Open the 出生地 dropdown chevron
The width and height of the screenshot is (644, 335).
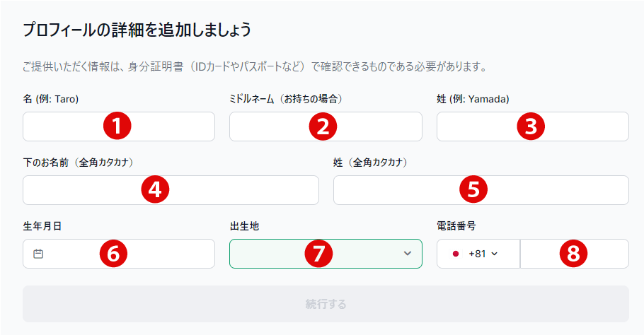click(x=408, y=254)
